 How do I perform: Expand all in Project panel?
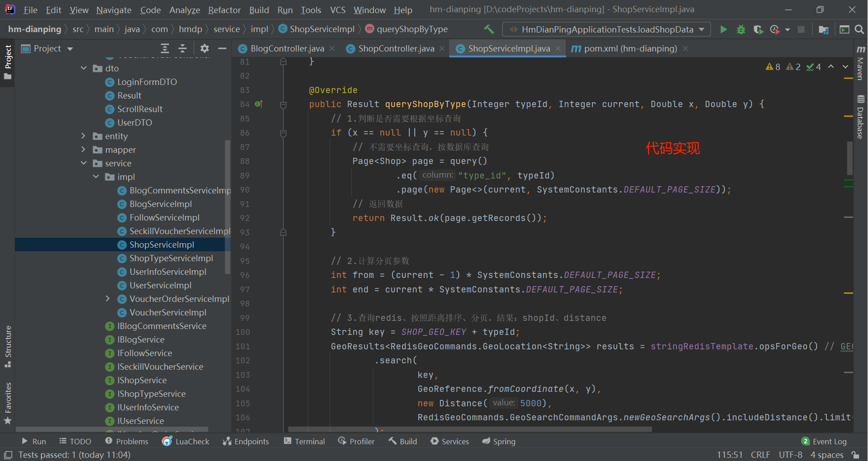[x=165, y=48]
